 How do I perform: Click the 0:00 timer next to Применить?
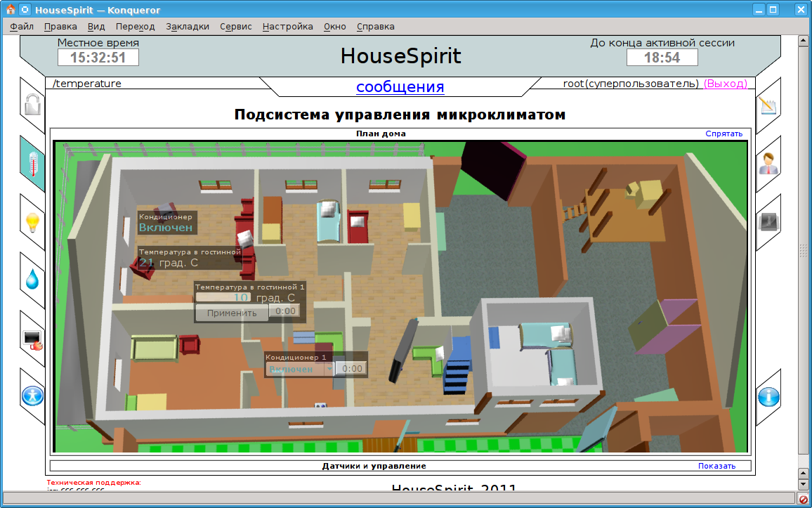point(285,311)
